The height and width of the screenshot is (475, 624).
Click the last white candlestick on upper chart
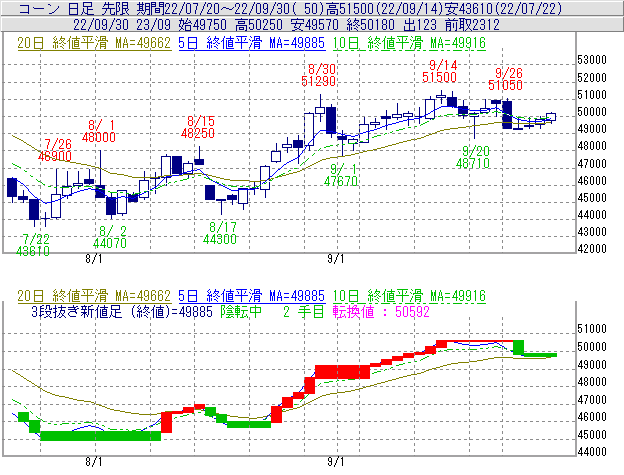click(551, 117)
